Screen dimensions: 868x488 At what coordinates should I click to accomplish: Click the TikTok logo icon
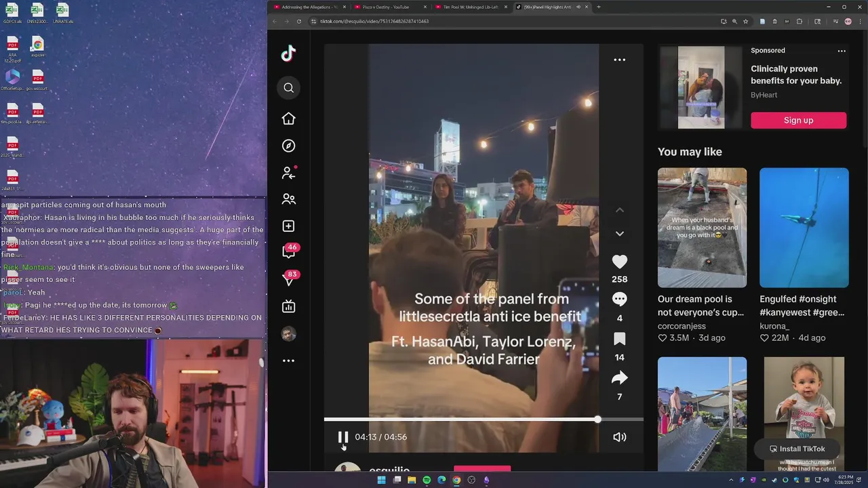click(x=289, y=54)
